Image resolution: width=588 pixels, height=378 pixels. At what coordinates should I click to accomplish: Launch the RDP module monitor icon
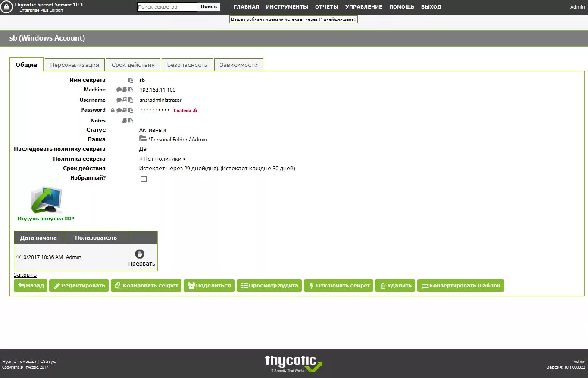pos(46,200)
